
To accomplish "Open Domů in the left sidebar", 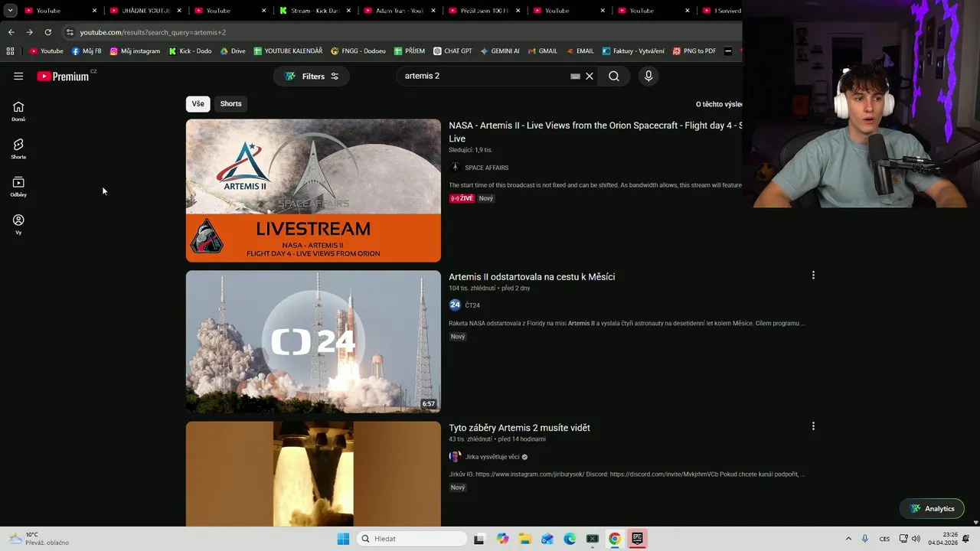I will click(x=18, y=111).
